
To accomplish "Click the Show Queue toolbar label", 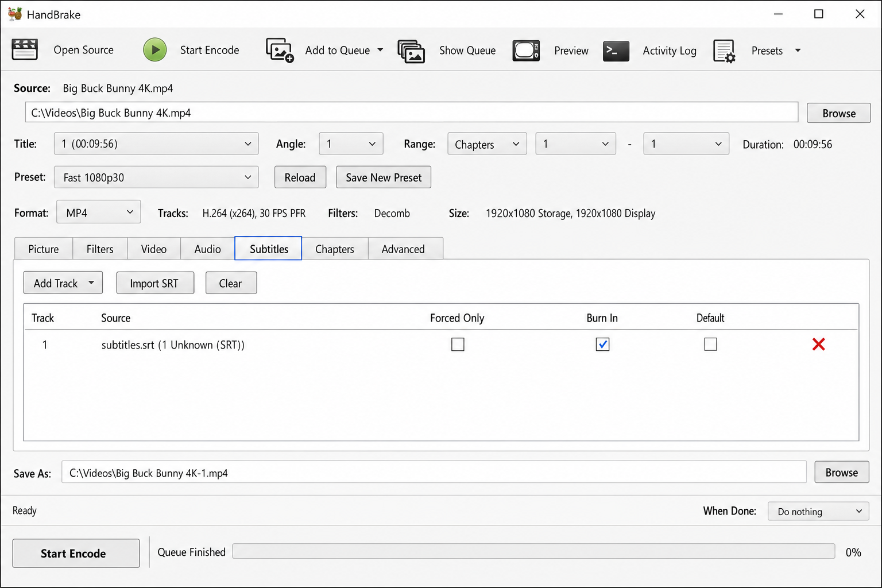I will coord(467,51).
